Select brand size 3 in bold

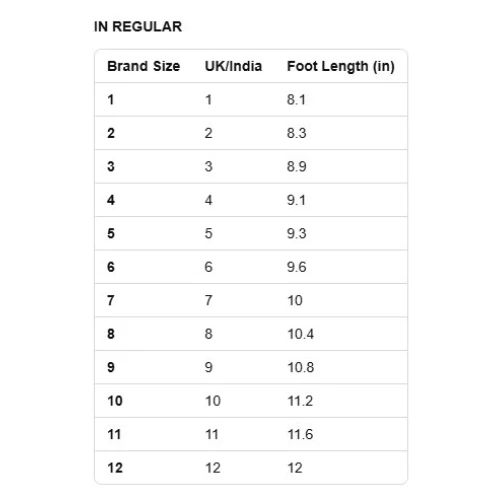[111, 167]
